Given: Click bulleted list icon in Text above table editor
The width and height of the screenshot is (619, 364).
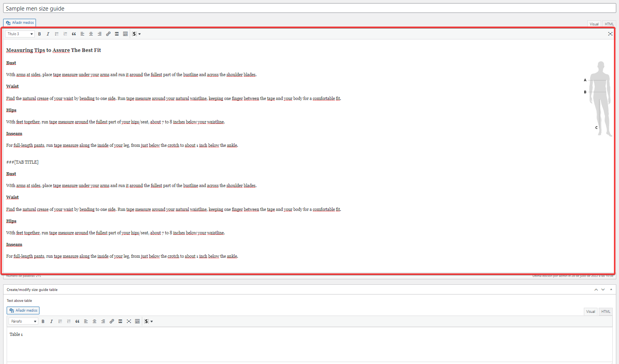Looking at the screenshot, I should click(60, 321).
